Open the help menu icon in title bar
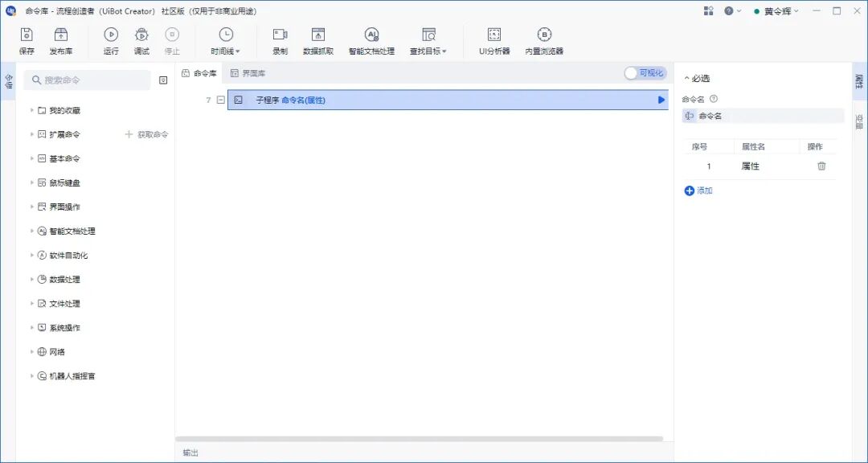868x463 pixels. [x=729, y=11]
